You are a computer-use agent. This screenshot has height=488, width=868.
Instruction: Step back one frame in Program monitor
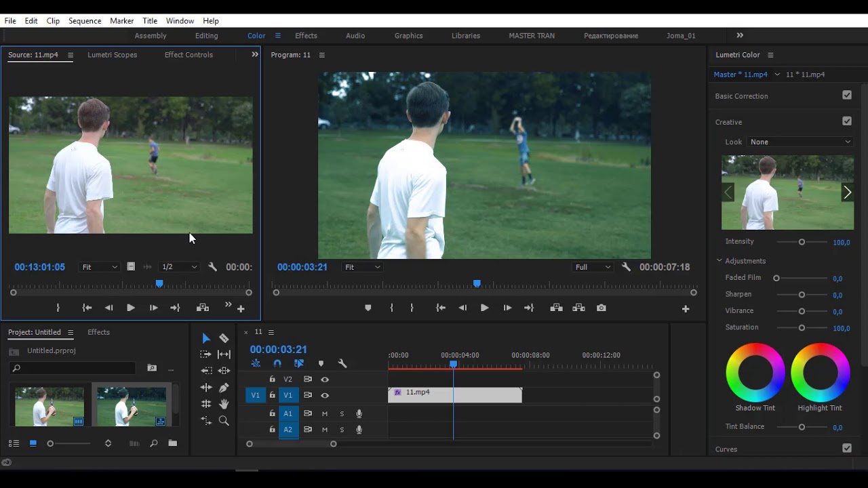(462, 308)
